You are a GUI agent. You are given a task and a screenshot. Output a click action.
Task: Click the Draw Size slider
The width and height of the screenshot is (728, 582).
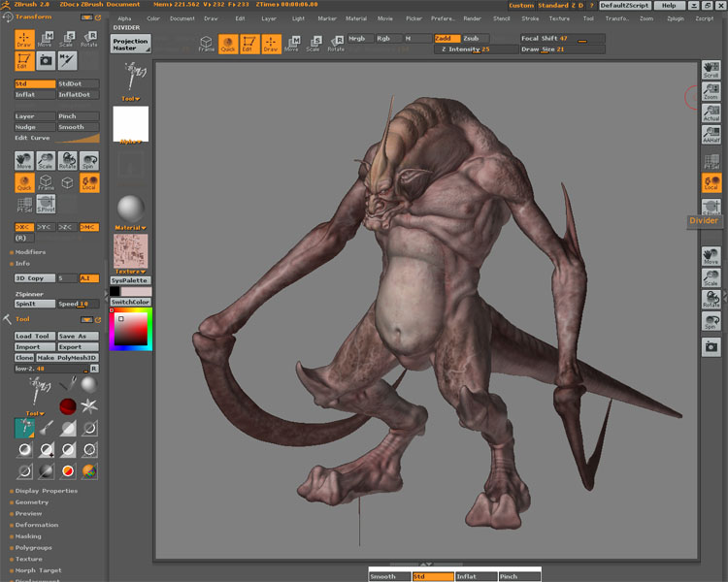tap(563, 49)
